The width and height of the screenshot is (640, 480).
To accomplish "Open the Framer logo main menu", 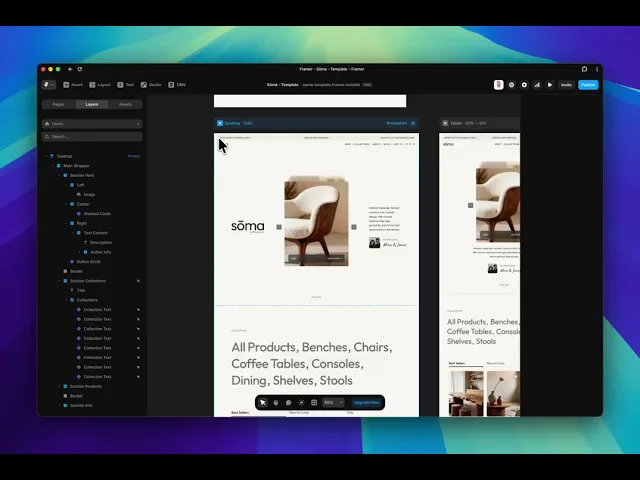I will coord(49,85).
